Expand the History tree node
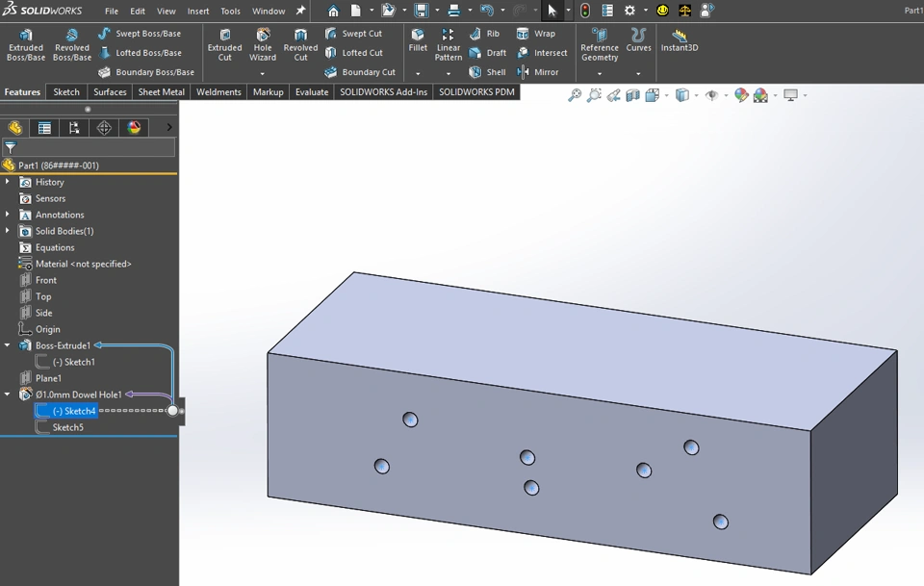The width and height of the screenshot is (924, 586). [8, 182]
